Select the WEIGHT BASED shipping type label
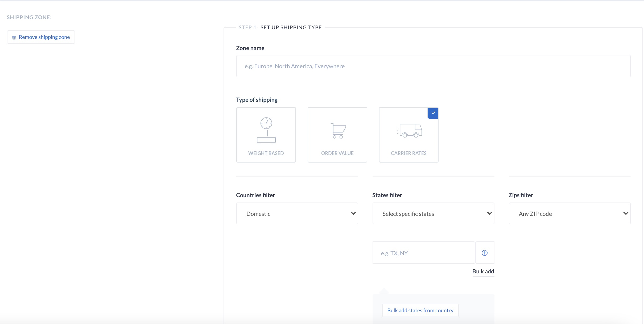 point(266,153)
